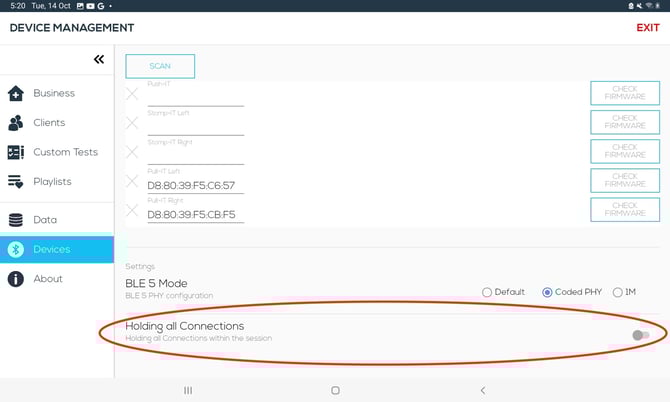Collapse the sidebar with double chevron
This screenshot has height=402, width=670.
[98, 60]
